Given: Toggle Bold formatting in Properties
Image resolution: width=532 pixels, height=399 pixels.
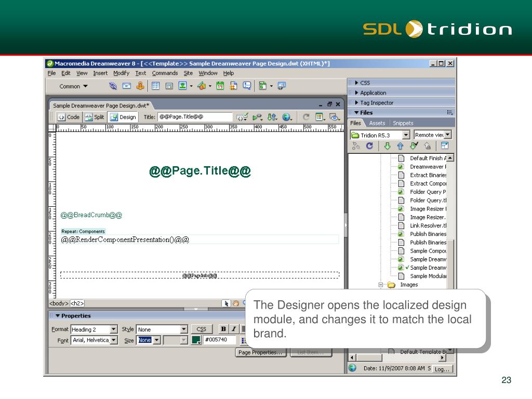Looking at the screenshot, I should tap(223, 329).
